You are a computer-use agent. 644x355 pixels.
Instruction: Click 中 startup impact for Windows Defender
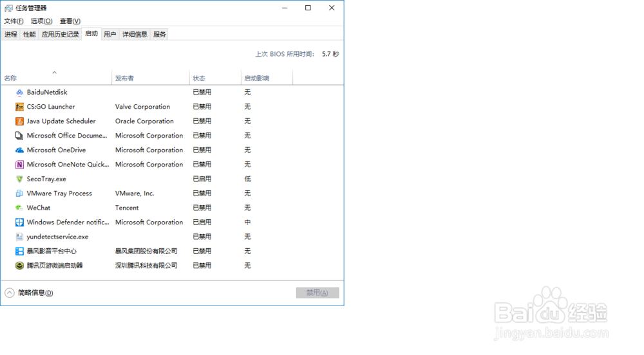point(247,222)
